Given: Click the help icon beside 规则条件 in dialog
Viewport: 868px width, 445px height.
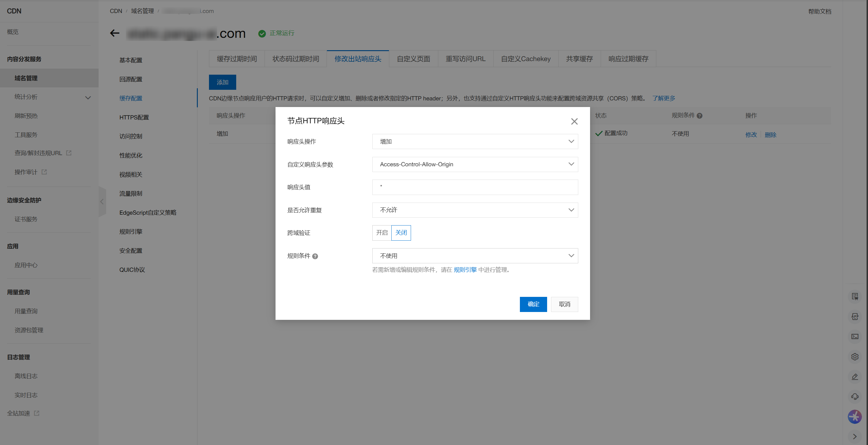Looking at the screenshot, I should click(315, 256).
